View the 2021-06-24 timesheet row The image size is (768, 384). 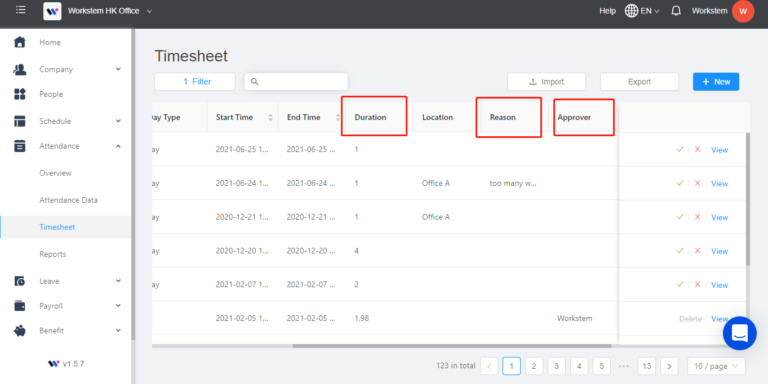[x=720, y=184]
